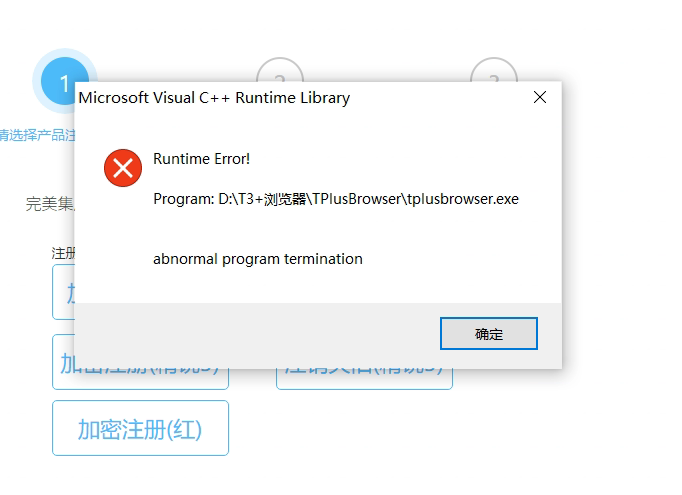682x495 pixels.
Task: Close the Runtime Library dialog with X
Action: pyautogui.click(x=540, y=97)
